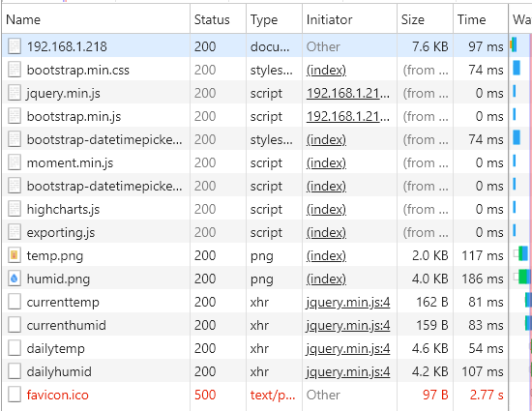Open the (index) initiator link for humid.png

click(x=326, y=279)
